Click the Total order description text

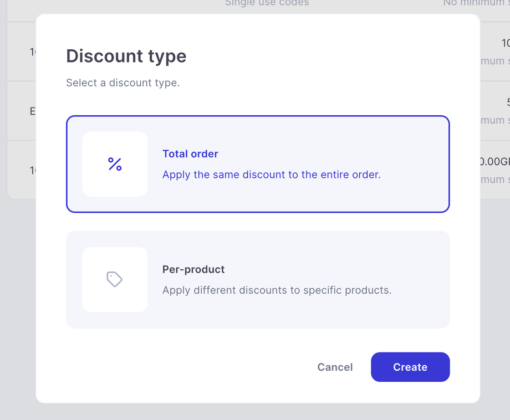coord(271,175)
